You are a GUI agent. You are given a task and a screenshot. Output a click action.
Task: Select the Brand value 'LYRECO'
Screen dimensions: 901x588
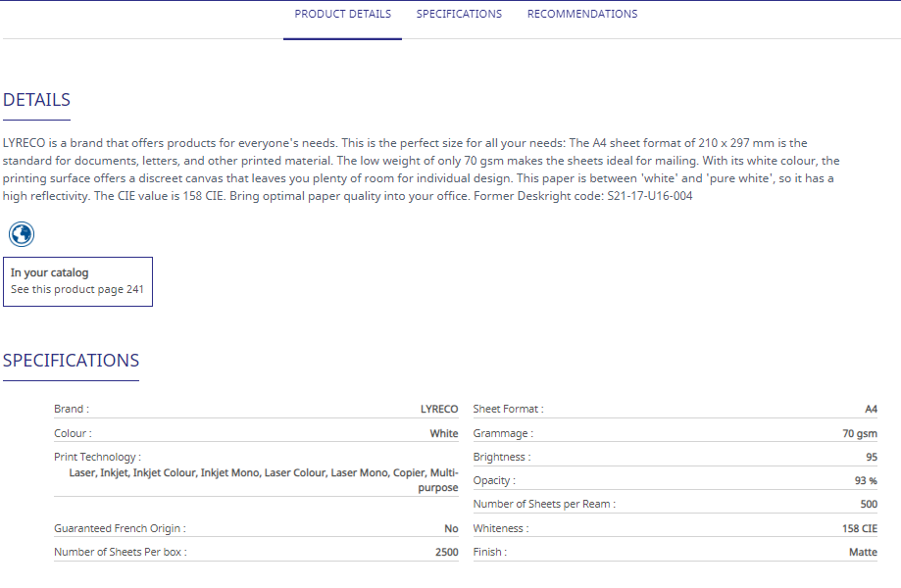pyautogui.click(x=439, y=409)
